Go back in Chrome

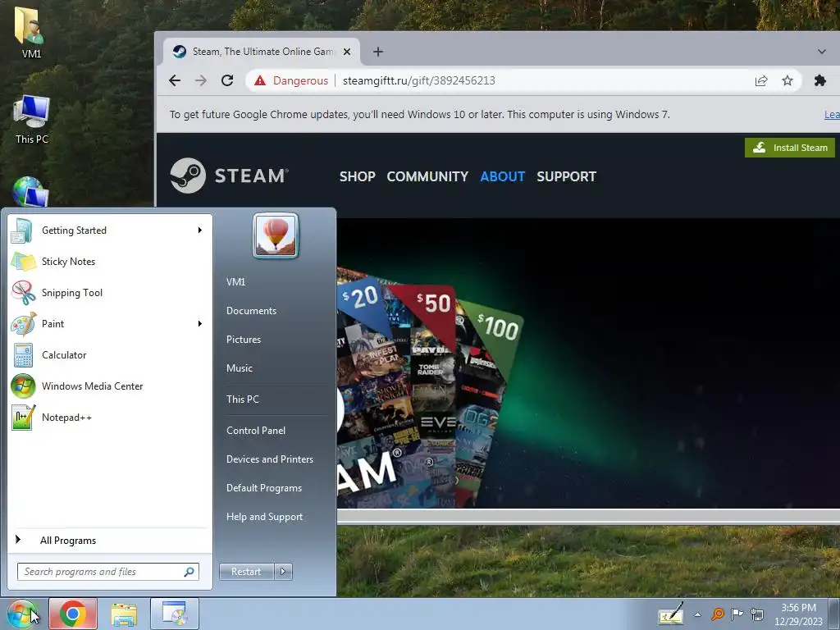(x=175, y=80)
